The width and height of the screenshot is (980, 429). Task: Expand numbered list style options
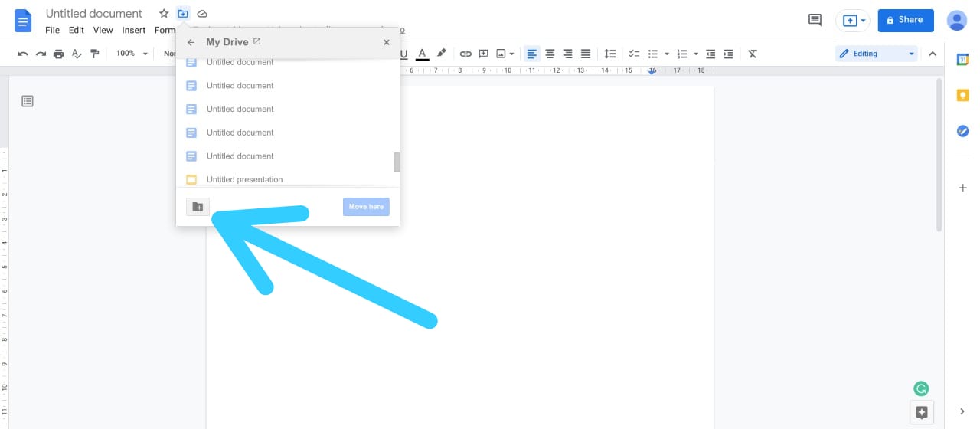pyautogui.click(x=696, y=54)
